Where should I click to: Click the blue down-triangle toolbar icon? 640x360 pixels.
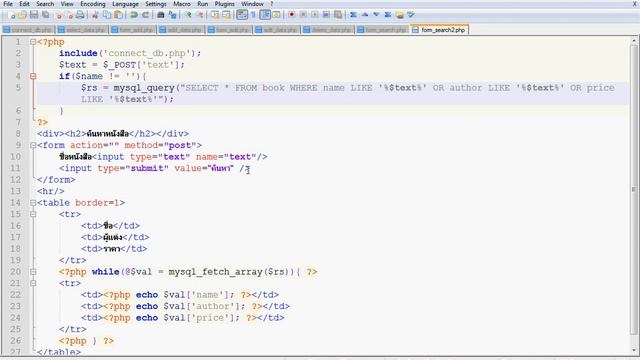click(x=376, y=15)
